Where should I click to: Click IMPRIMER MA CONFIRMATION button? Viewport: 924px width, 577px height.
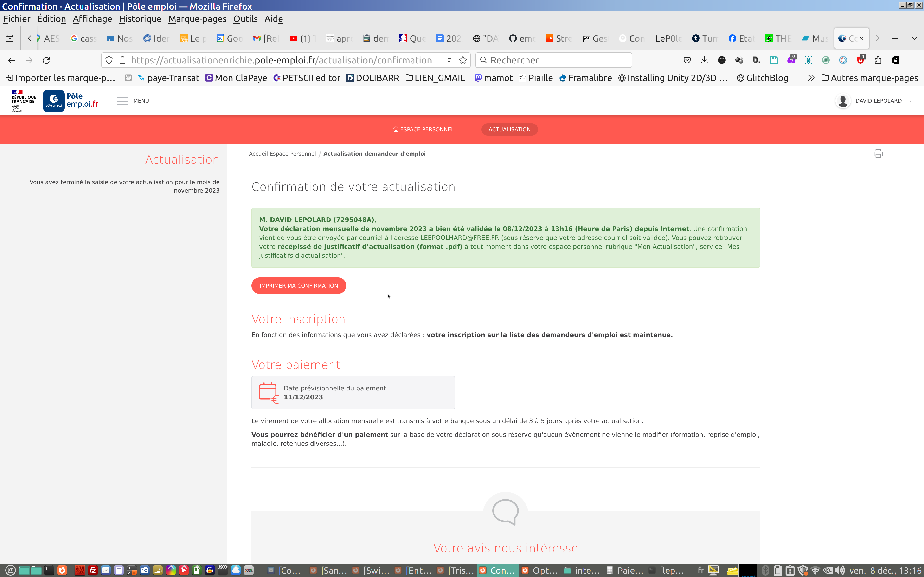pos(299,285)
